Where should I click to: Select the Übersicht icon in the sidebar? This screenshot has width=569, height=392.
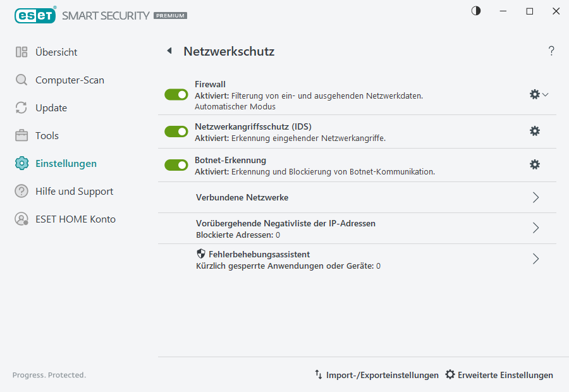22,52
